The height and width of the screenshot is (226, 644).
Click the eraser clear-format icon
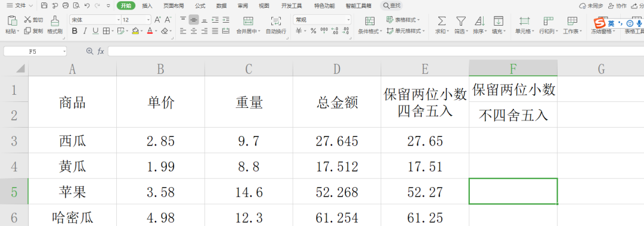click(165, 31)
